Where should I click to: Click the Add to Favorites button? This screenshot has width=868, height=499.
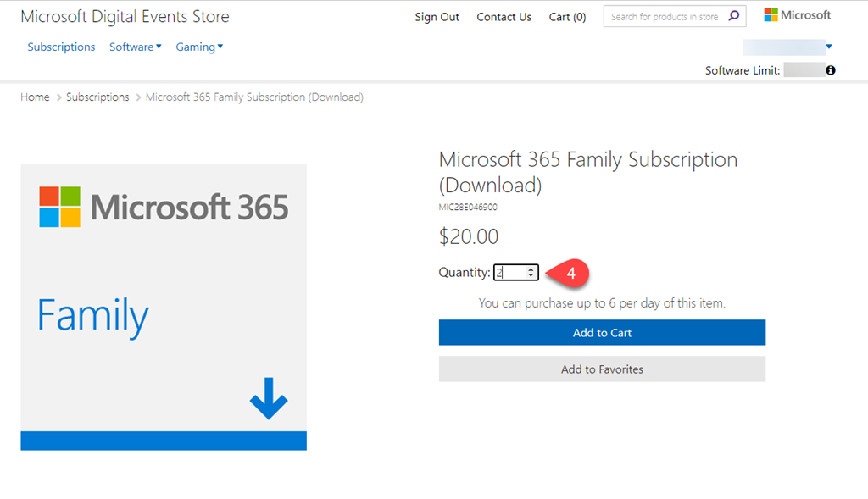pyautogui.click(x=603, y=369)
